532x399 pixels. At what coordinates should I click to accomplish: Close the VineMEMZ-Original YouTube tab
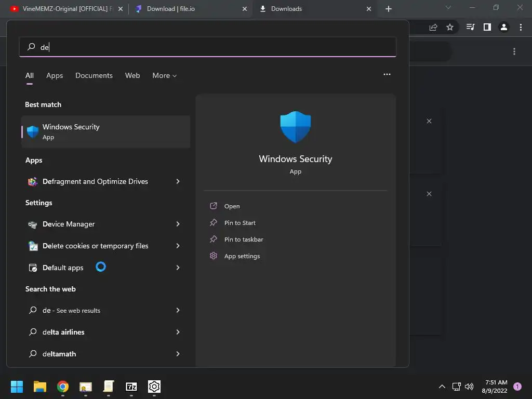(121, 9)
